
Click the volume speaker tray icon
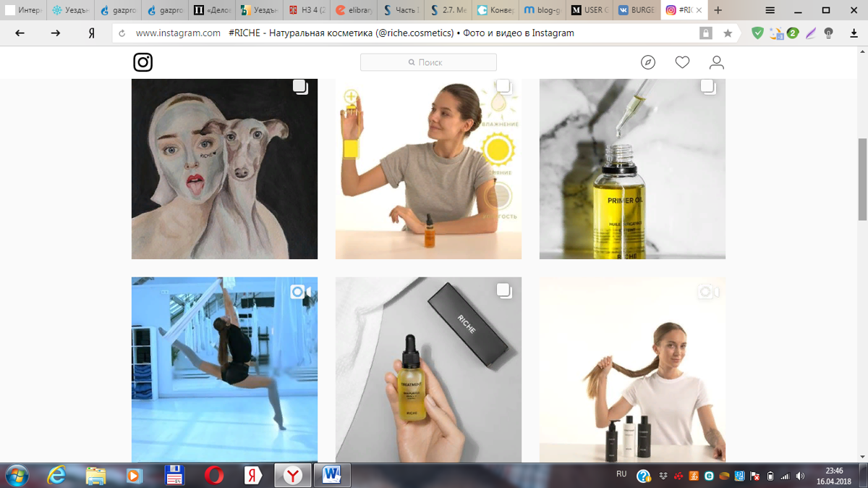click(800, 476)
